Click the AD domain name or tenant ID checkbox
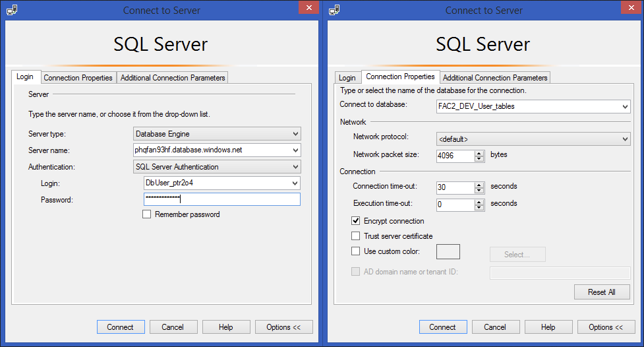 tap(356, 272)
